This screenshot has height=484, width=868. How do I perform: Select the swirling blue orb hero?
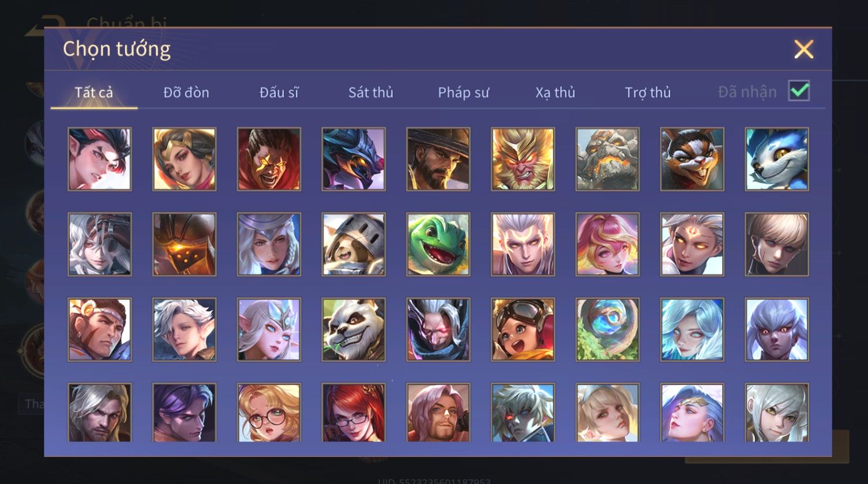point(607,330)
